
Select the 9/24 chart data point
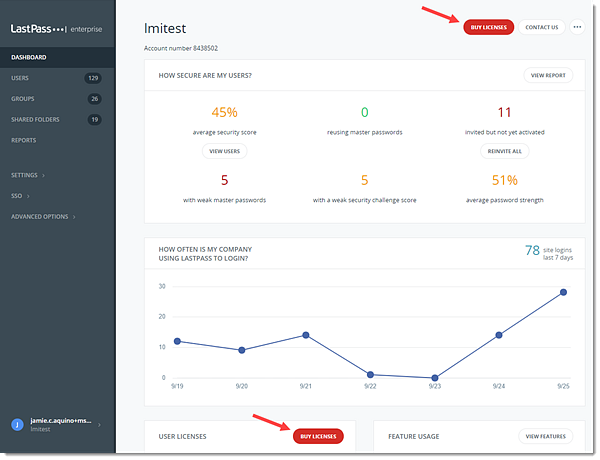click(x=499, y=335)
